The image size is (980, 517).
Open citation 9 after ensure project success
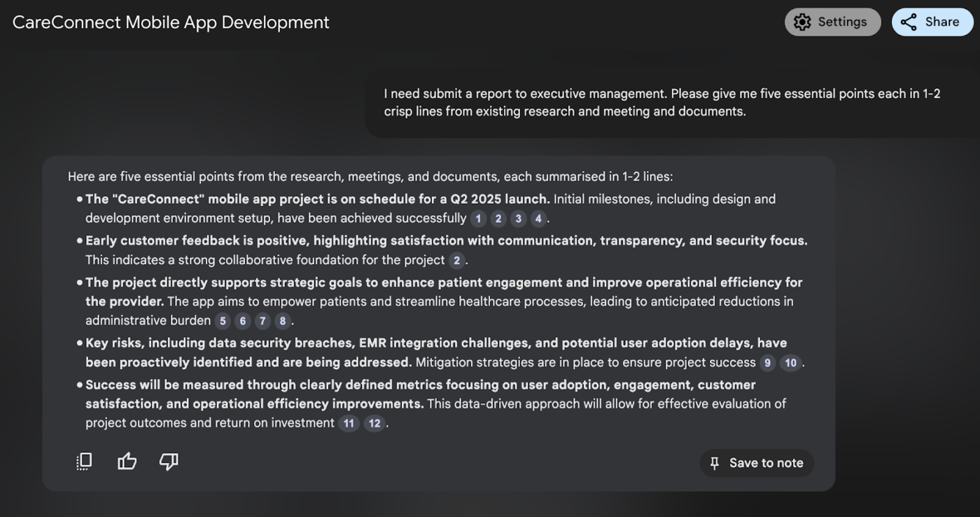click(x=768, y=363)
